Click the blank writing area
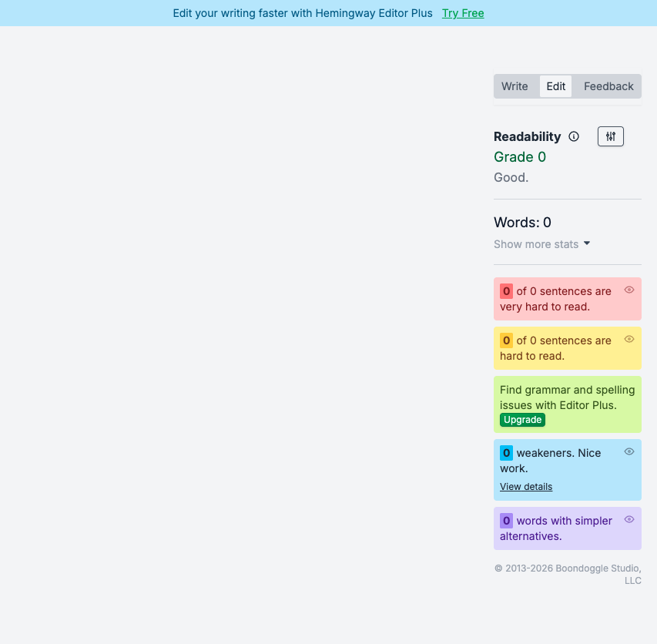This screenshot has width=657, height=644. coord(246,308)
